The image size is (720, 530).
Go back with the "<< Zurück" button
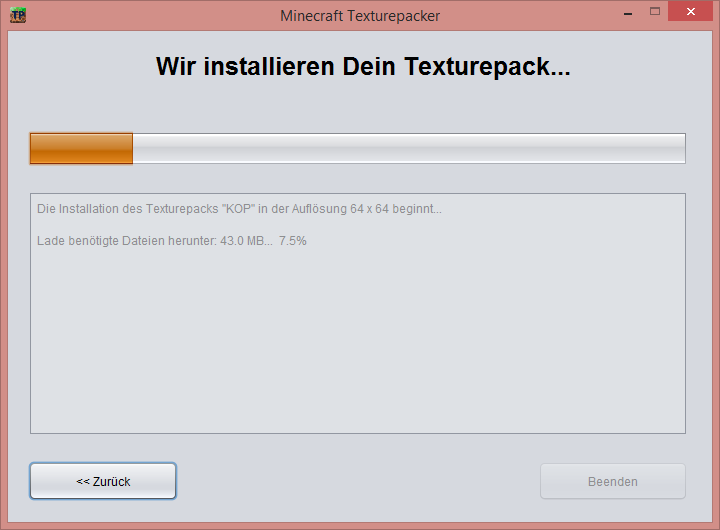point(103,481)
